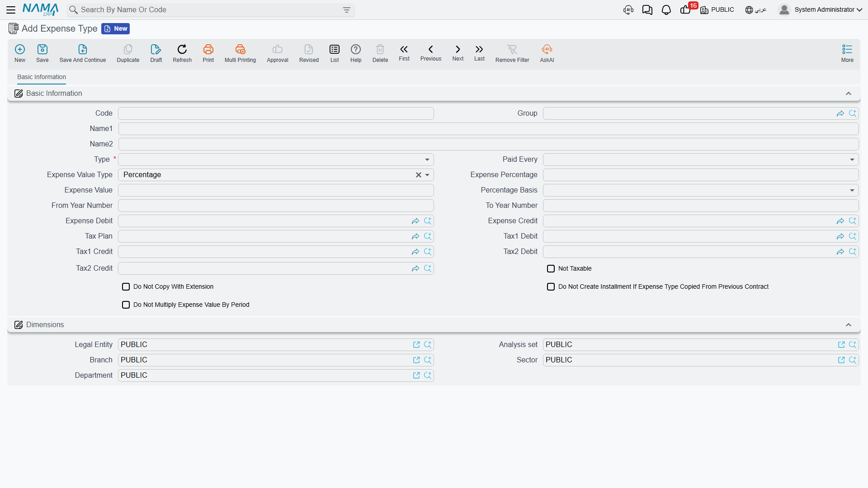Image resolution: width=868 pixels, height=488 pixels.
Task: Open Expense Value Type dropdown arrow
Action: tap(427, 175)
